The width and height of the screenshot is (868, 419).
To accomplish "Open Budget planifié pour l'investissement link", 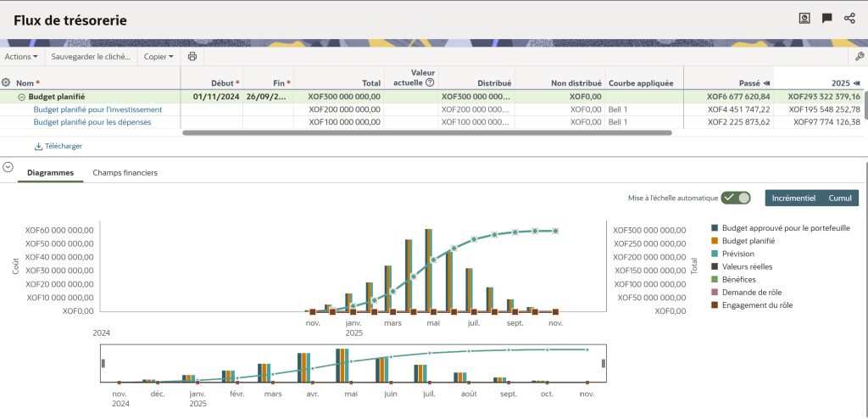I will [x=97, y=109].
